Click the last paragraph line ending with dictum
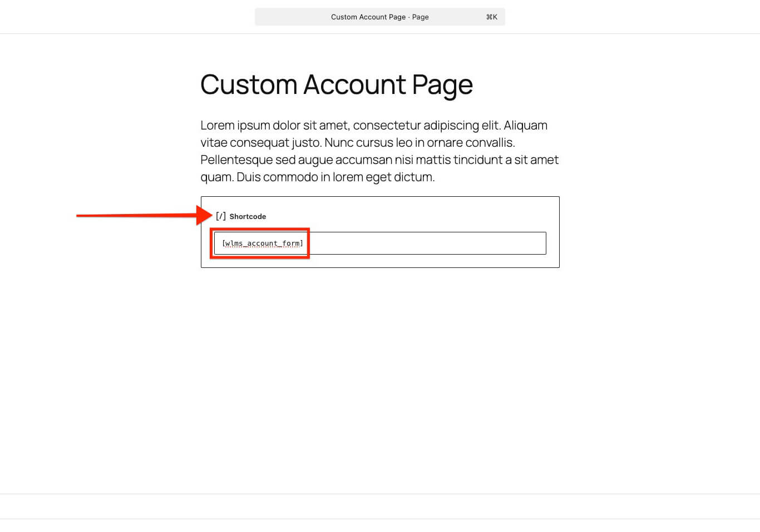Image resolution: width=760 pixels, height=532 pixels. (317, 177)
